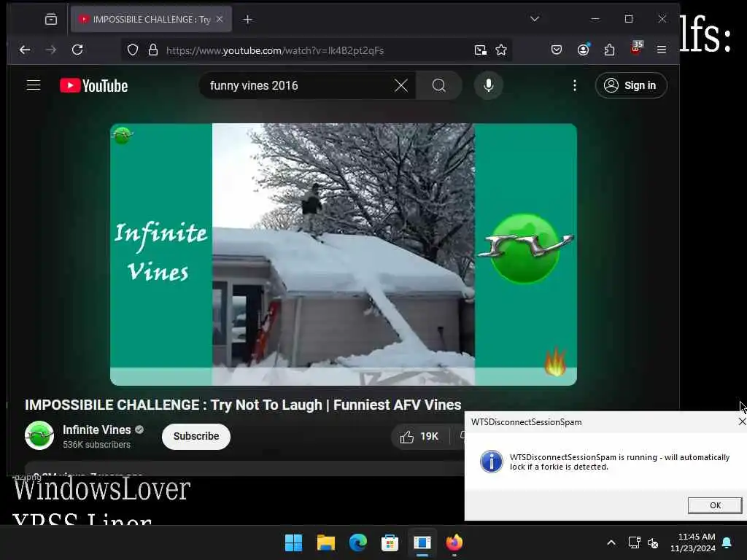
Task: Select the IMPOSSIBILE CHALLENGE browser tab
Action: click(x=152, y=20)
